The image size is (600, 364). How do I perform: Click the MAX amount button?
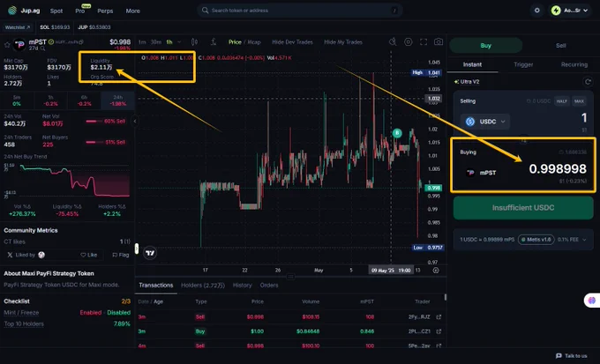pos(579,101)
